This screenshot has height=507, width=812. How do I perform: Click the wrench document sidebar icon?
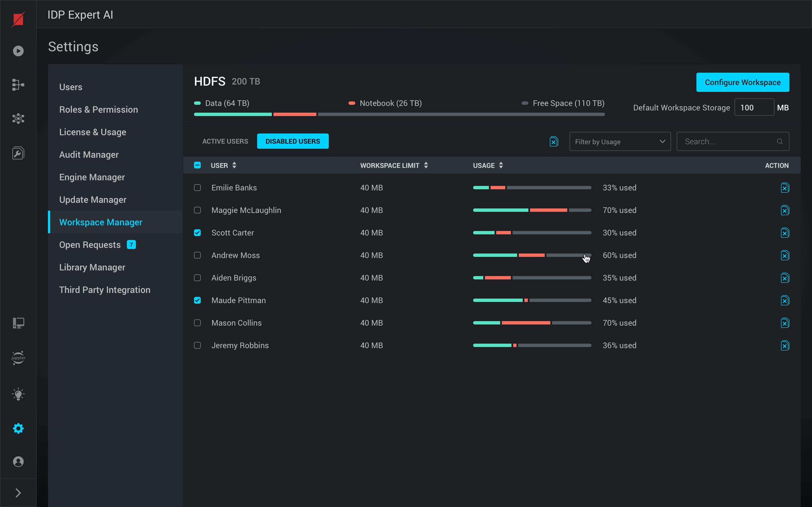coord(18,153)
